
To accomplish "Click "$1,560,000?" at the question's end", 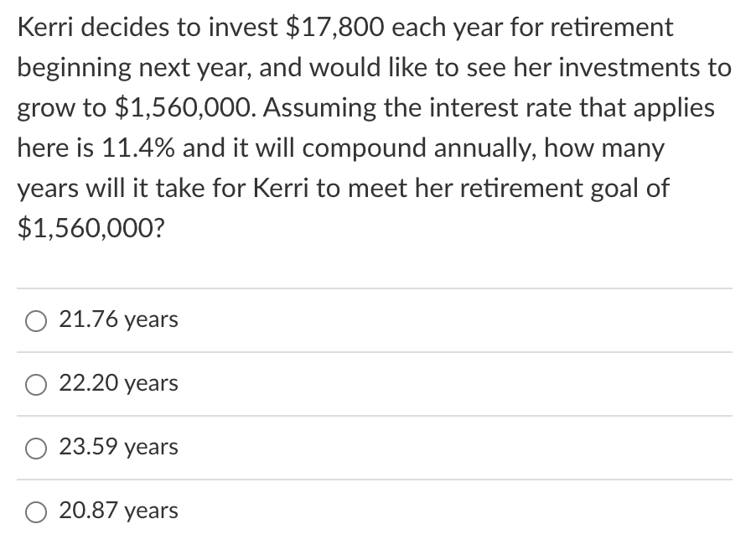I will coord(91,229).
